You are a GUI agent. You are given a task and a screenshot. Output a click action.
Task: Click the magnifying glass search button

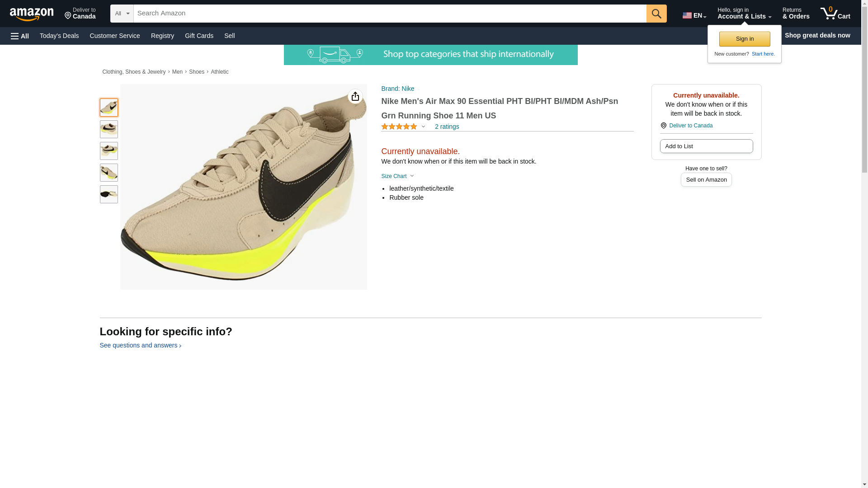click(656, 14)
